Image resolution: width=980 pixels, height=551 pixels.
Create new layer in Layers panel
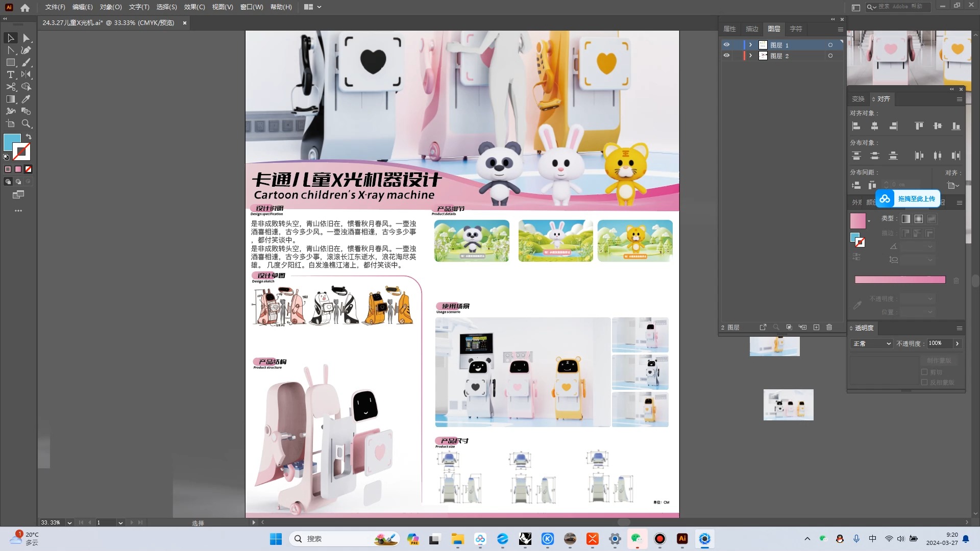pos(816,327)
